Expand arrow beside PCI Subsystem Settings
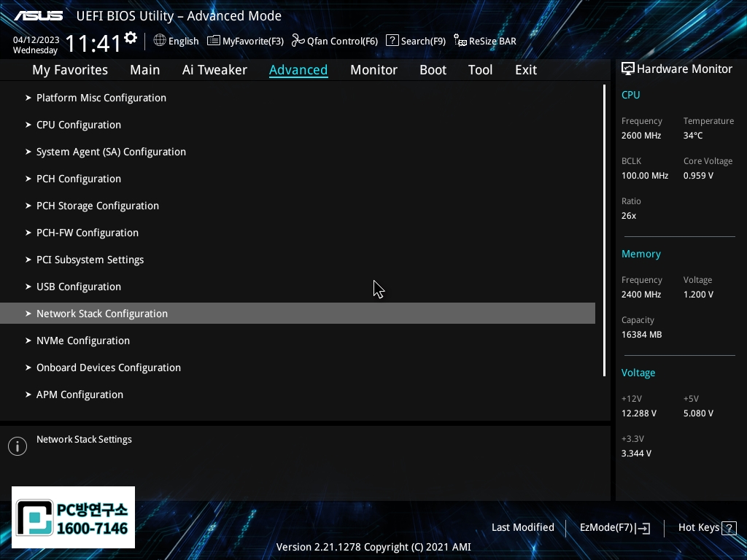 (x=28, y=260)
